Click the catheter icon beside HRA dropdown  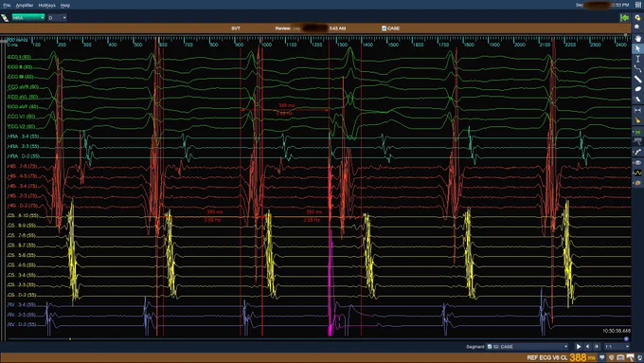[5, 18]
